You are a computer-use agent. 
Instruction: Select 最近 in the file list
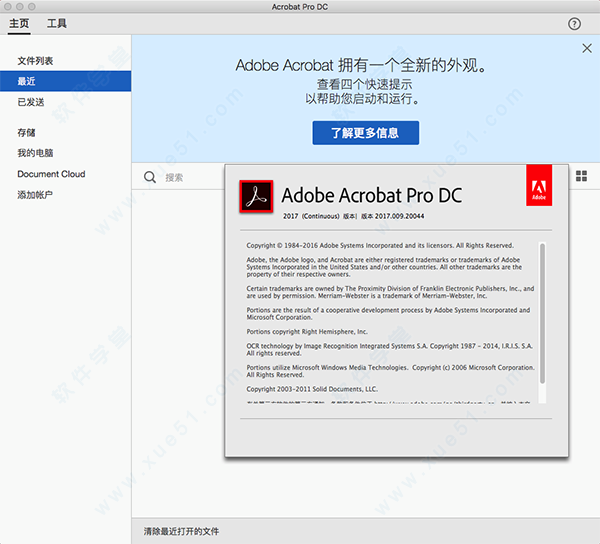[65, 81]
